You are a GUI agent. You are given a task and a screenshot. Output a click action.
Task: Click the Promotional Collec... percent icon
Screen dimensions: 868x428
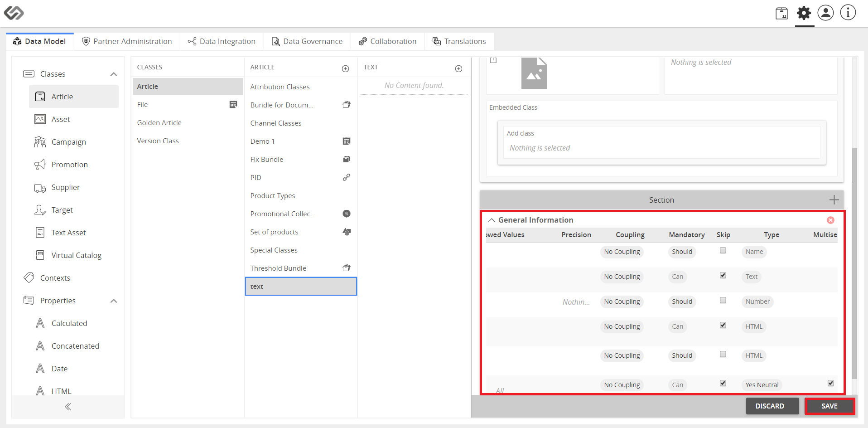point(347,214)
